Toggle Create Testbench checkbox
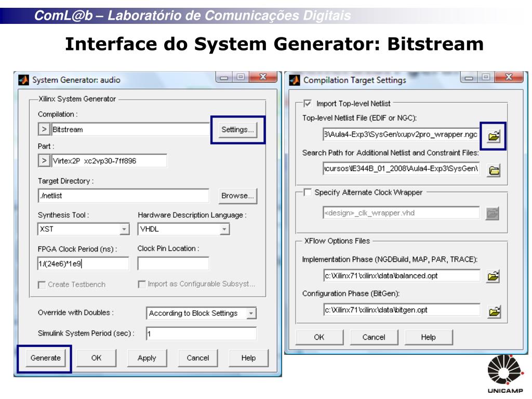 pos(42,285)
